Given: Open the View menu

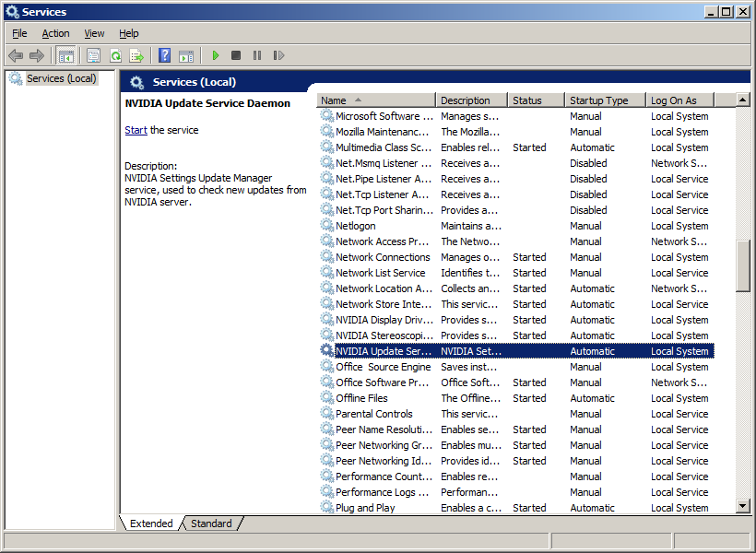Looking at the screenshot, I should click(94, 33).
